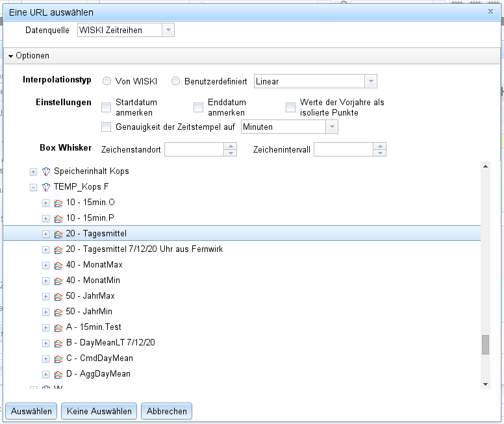The height and width of the screenshot is (424, 504).
Task: Select the TEMP_Kops F tree row
Action: [x=242, y=187]
